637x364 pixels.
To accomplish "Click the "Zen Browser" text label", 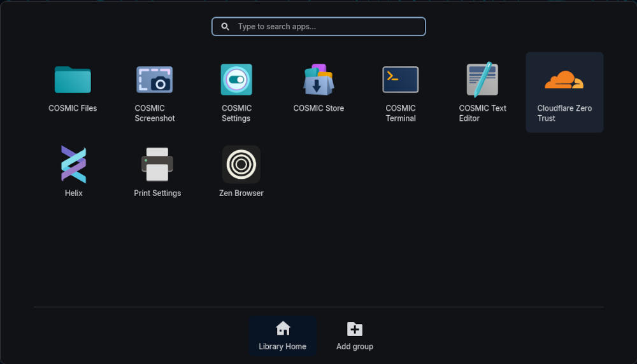I will coord(241,193).
